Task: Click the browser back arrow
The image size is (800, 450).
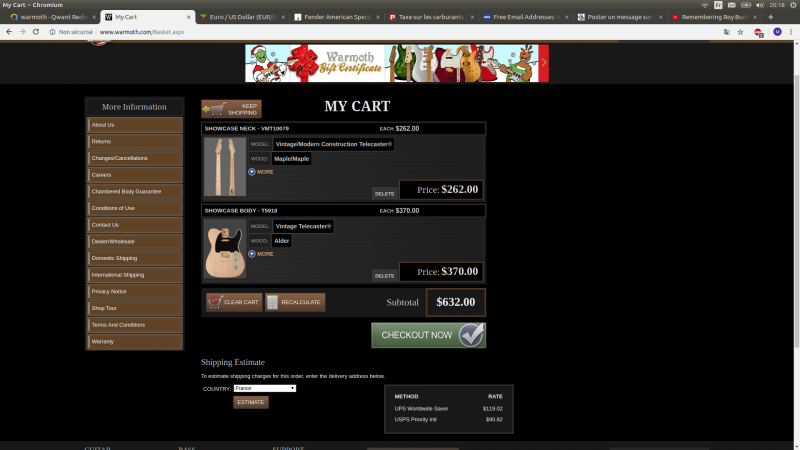Action: pyautogui.click(x=9, y=32)
